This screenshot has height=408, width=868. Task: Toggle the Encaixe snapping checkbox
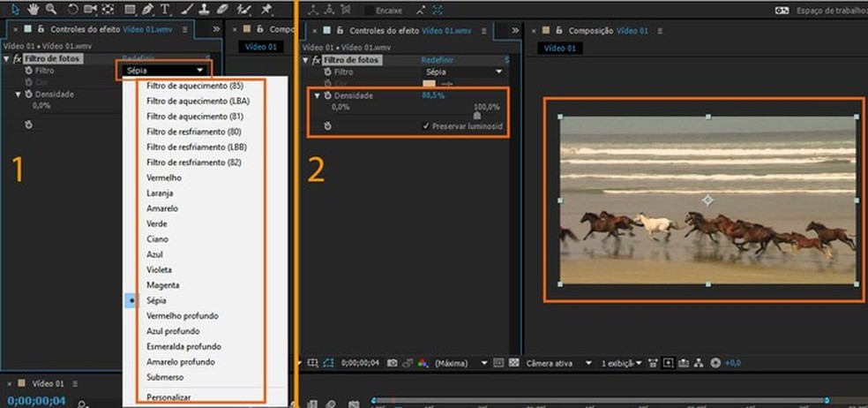tap(370, 10)
